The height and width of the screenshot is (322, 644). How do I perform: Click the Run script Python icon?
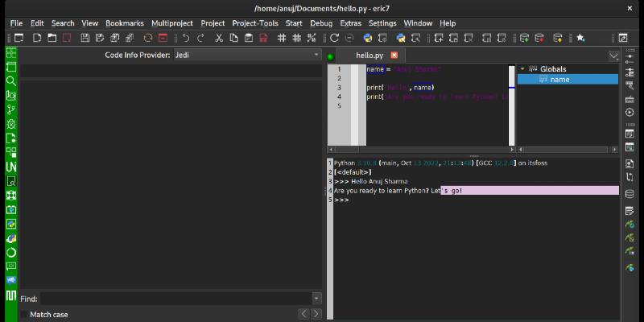[368, 38]
